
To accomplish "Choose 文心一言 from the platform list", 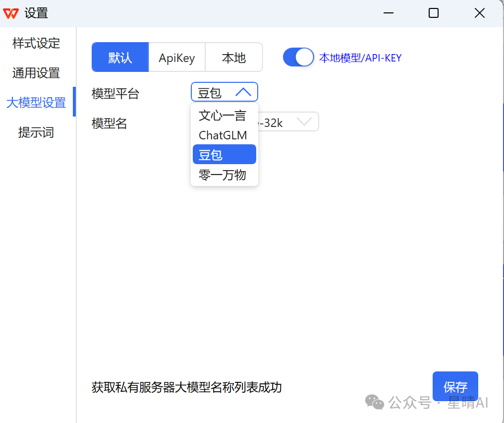I will tap(224, 116).
